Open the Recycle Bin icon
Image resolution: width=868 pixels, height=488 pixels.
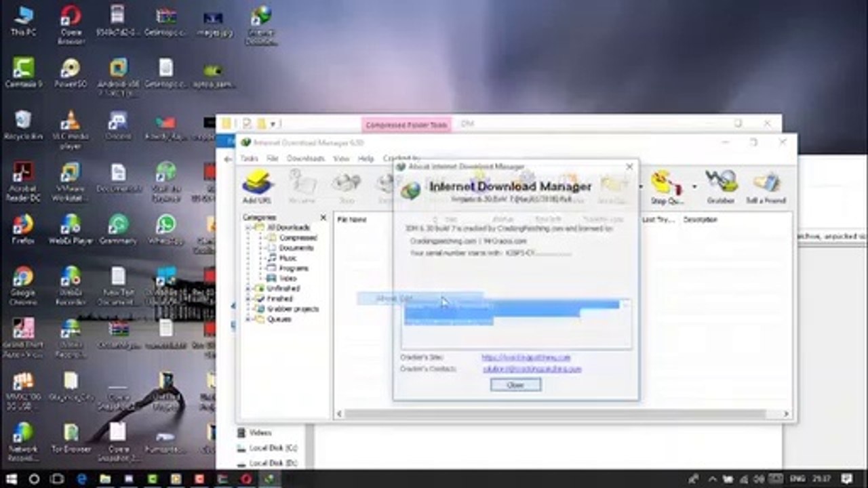23,124
